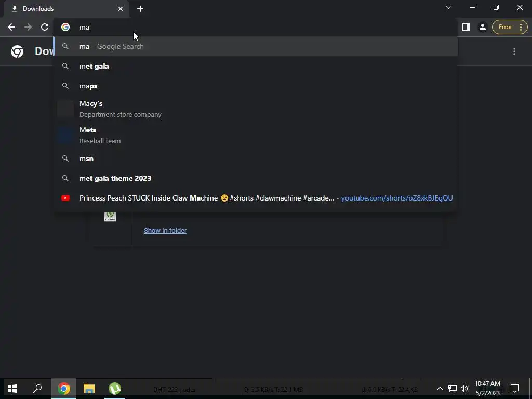Click the Show in folder link

(x=165, y=230)
